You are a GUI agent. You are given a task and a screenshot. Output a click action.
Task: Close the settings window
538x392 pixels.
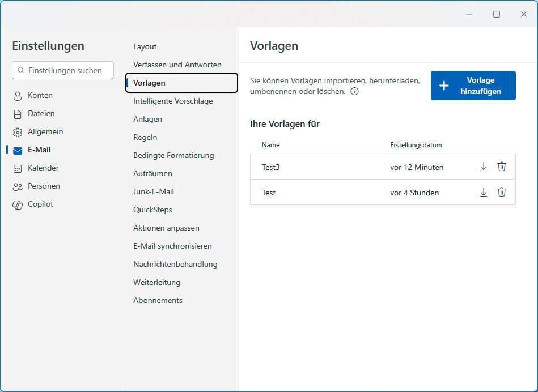(x=524, y=14)
